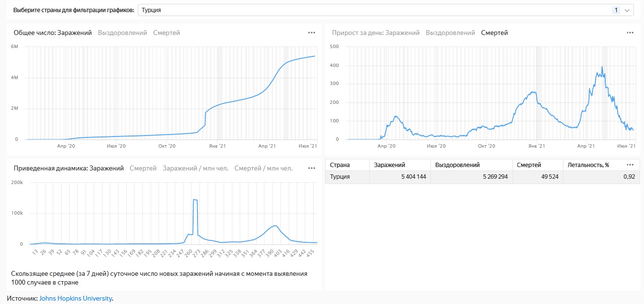
Task: Open the country table column options menu
Action: (x=630, y=165)
